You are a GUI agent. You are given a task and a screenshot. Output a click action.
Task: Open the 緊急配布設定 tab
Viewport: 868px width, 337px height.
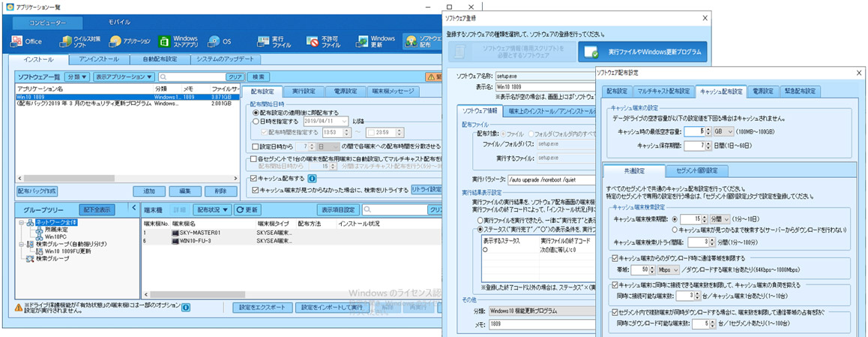coord(800,92)
